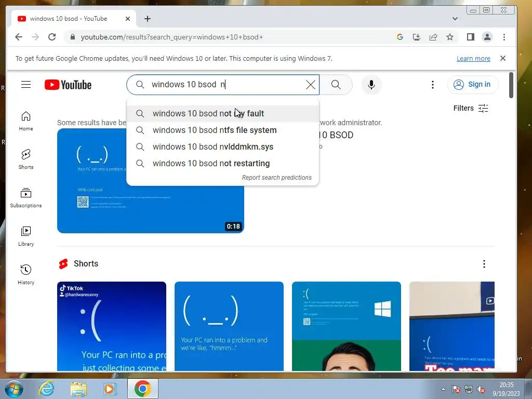Open 'we're like hmmm' Short thumbnail
The width and height of the screenshot is (532, 399).
(229, 326)
